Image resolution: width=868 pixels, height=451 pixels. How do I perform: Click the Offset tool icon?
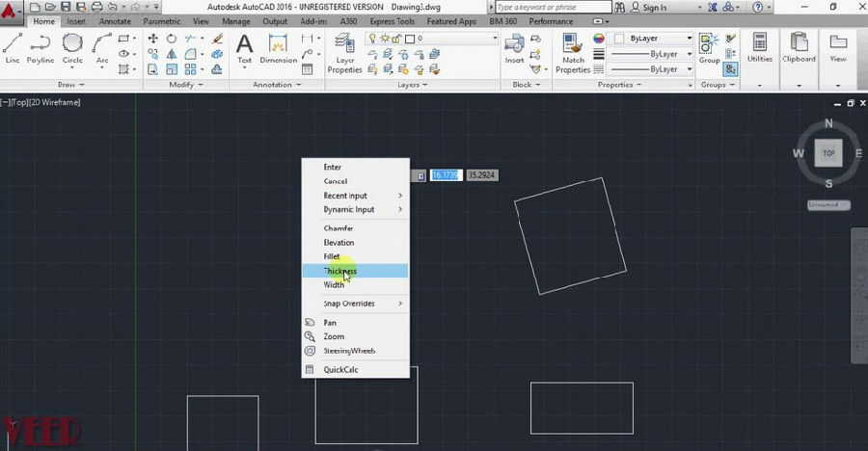point(218,69)
